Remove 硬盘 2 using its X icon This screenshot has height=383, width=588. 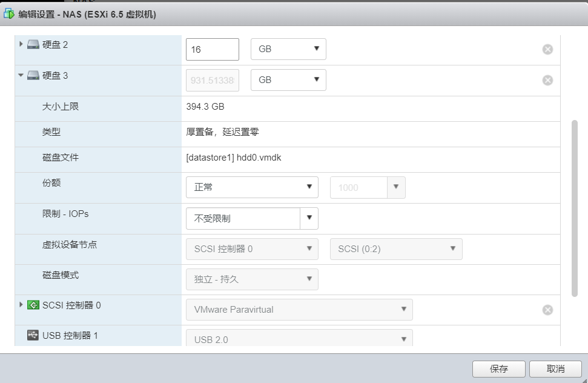point(547,49)
